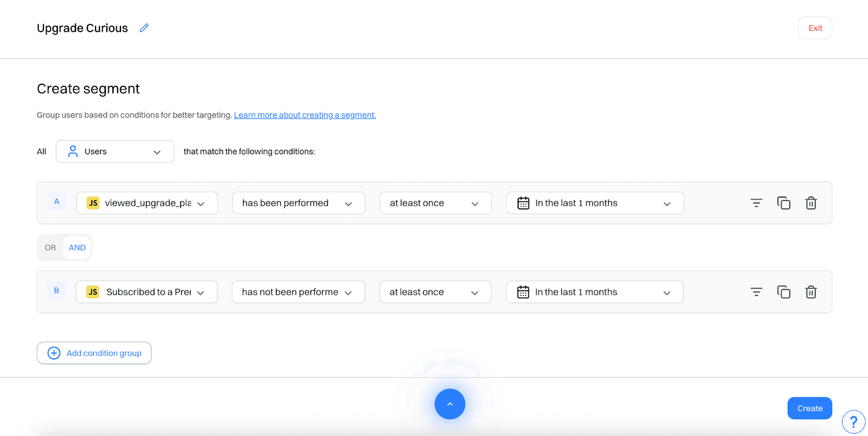Screen dimensions: 868x436
Task: Select the AND operator toggle
Action: click(77, 248)
